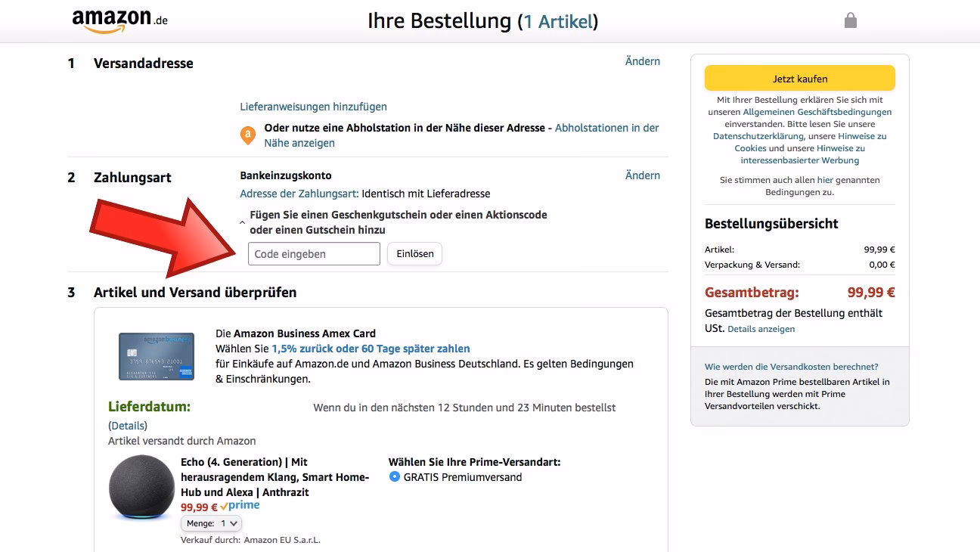Viewport: 980px width, 552px height.
Task: Click the Datenschutzerklärung link
Action: coord(758,136)
